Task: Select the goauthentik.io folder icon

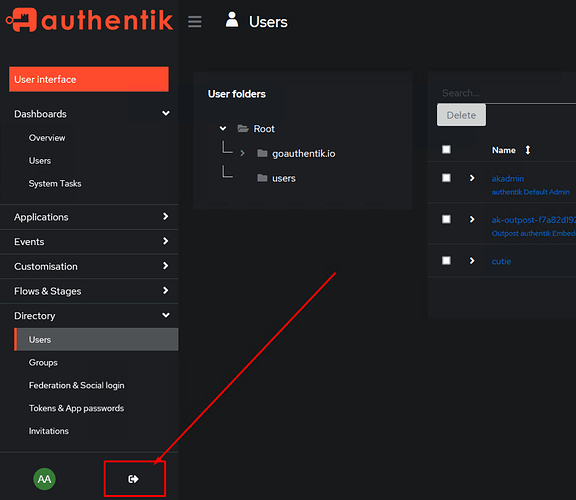Action: (262, 153)
